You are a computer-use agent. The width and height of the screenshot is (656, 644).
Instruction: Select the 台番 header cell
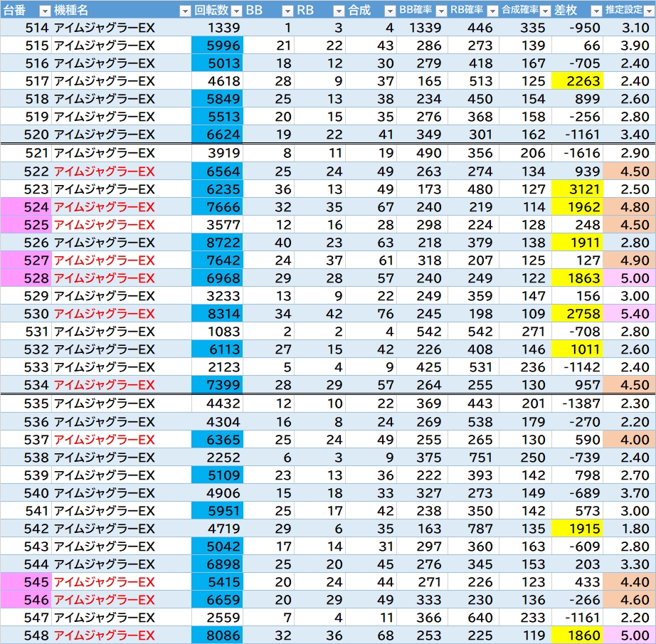[26, 10]
